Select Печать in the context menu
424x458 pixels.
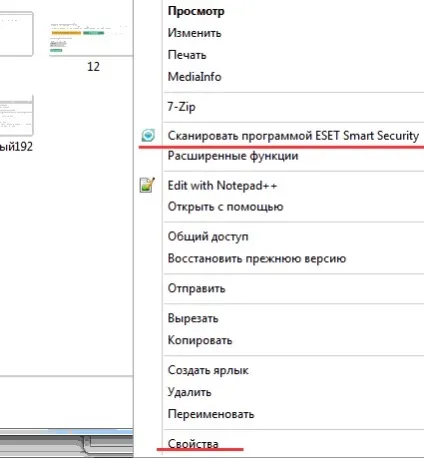187,55
